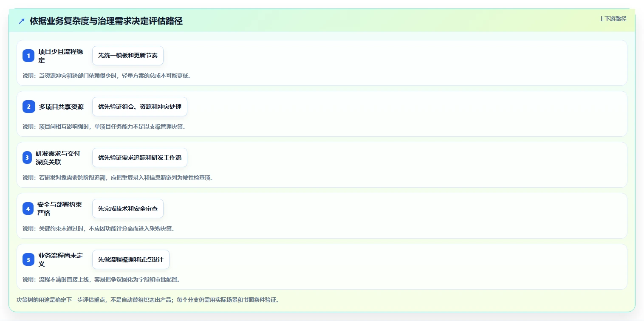Click the number 3 step badge
The image size is (644, 321).
[27, 158]
